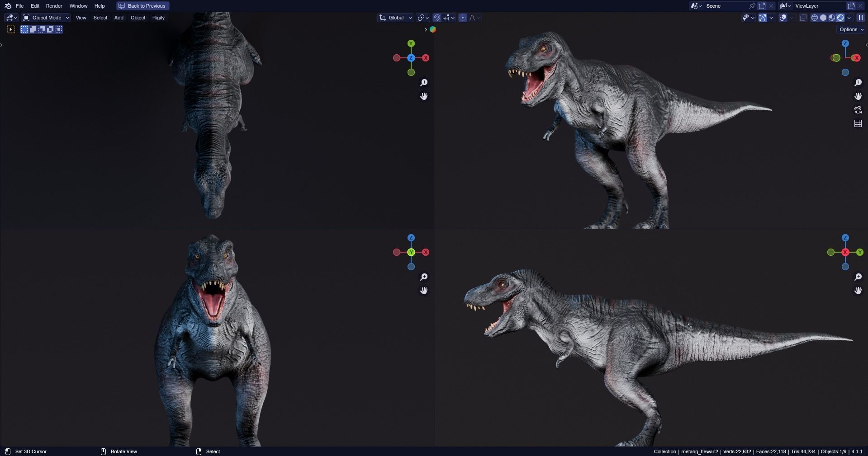This screenshot has height=456, width=868.
Task: Pause viewport rendering preview
Action: tap(861, 18)
